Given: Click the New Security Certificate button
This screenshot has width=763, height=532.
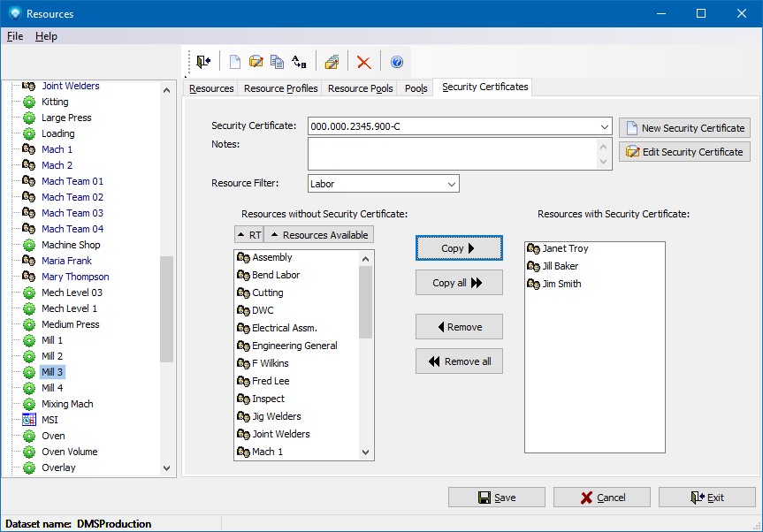Looking at the screenshot, I should pos(684,128).
